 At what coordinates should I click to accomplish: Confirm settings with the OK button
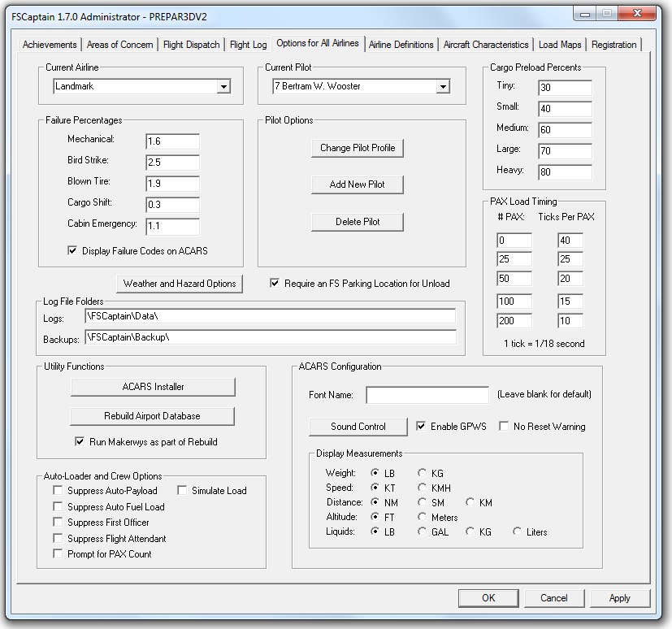pyautogui.click(x=488, y=598)
